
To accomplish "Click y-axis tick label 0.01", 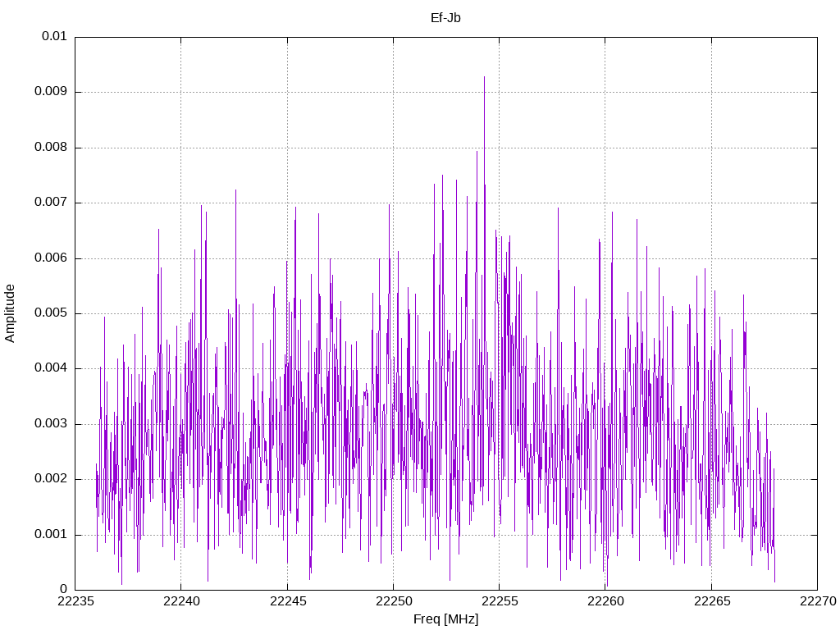I will pyautogui.click(x=55, y=36).
